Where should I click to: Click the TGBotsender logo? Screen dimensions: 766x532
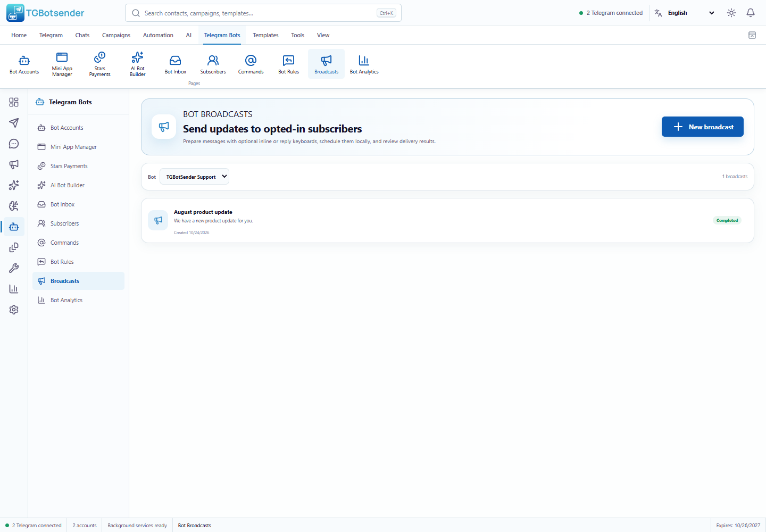coord(46,13)
